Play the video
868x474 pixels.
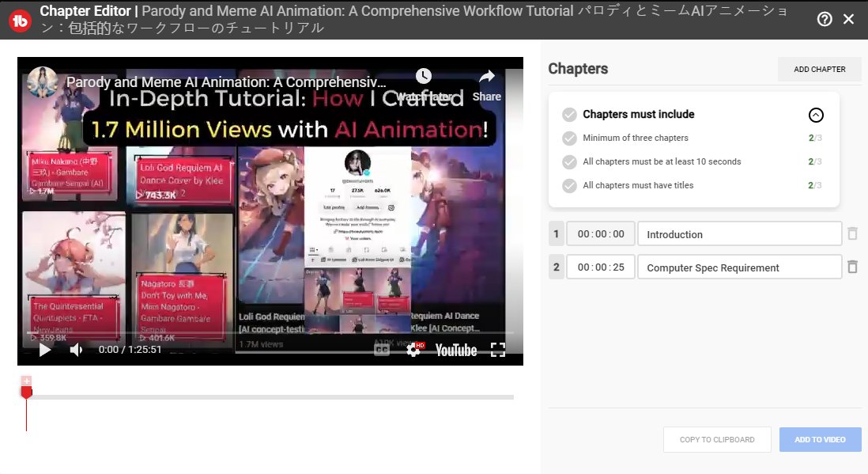[x=45, y=350]
